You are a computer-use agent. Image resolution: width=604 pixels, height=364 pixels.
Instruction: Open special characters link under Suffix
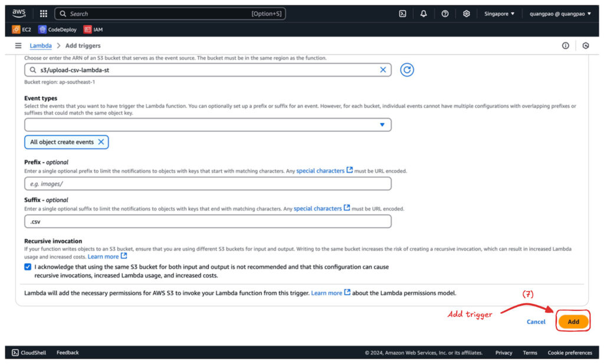pyautogui.click(x=321, y=208)
